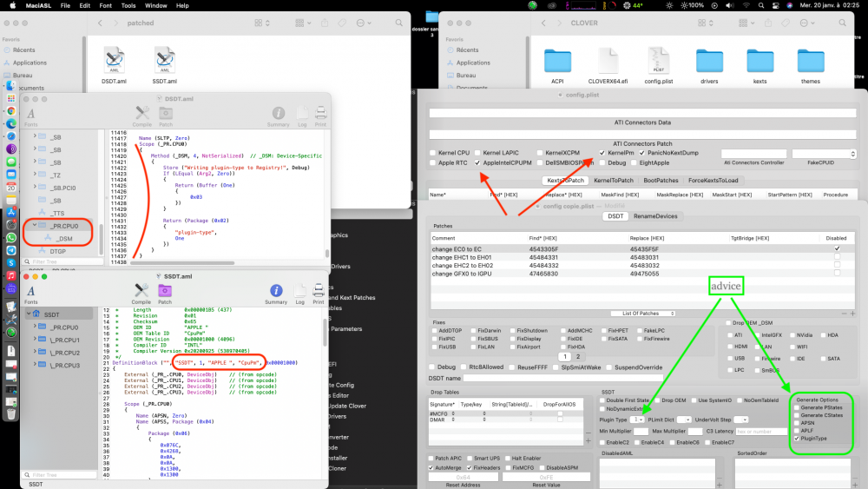Click Compile in the SSDT.aml window toolbar

click(x=141, y=294)
